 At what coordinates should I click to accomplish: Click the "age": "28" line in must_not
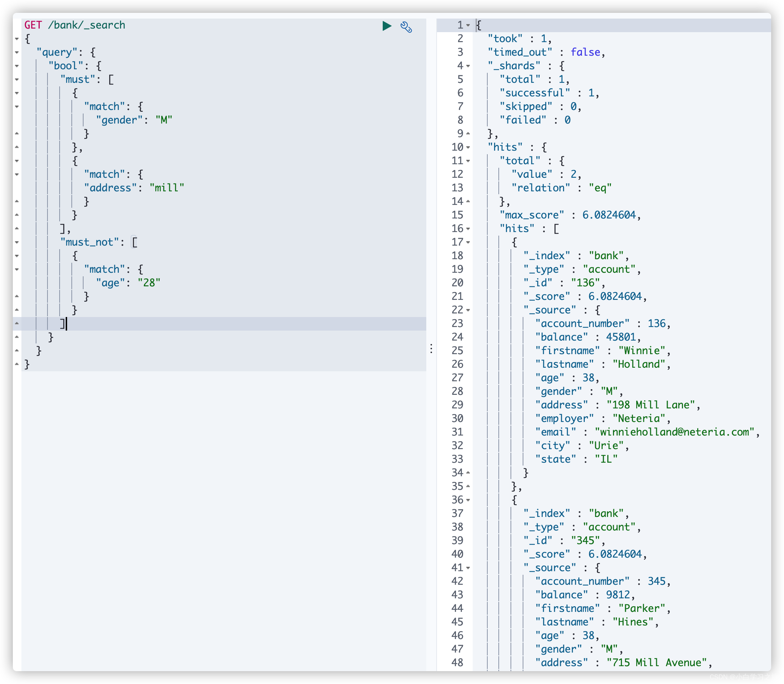point(128,283)
